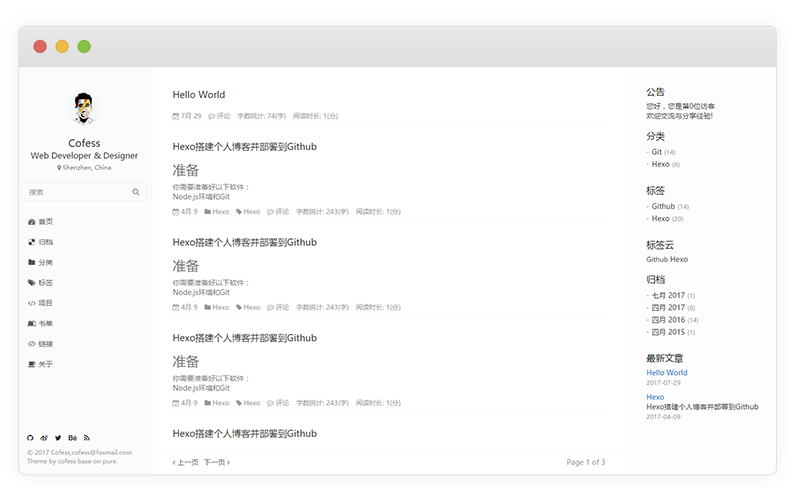The width and height of the screenshot is (800, 500).
Task: Open 归档 archives in sidebar menu
Action: pos(45,242)
